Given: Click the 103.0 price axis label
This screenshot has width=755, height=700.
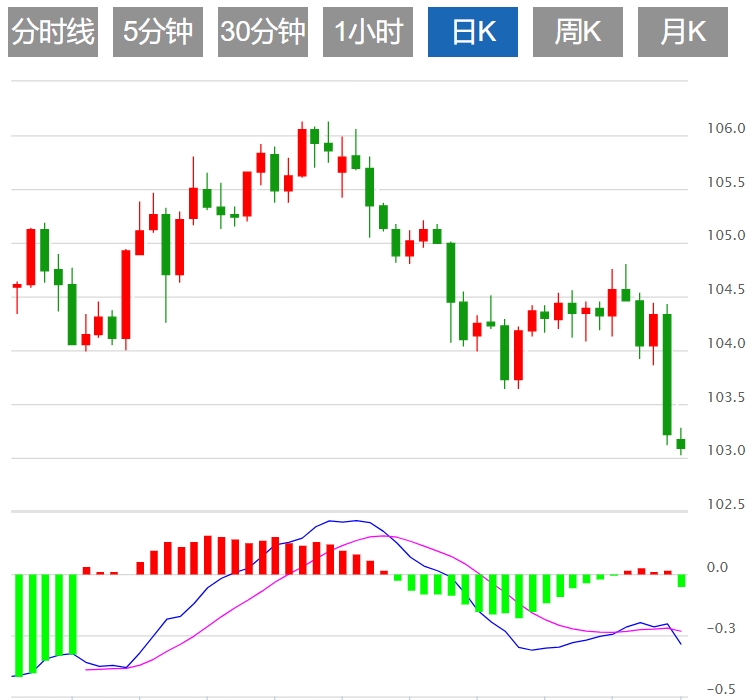Looking at the screenshot, I should click(x=725, y=451).
